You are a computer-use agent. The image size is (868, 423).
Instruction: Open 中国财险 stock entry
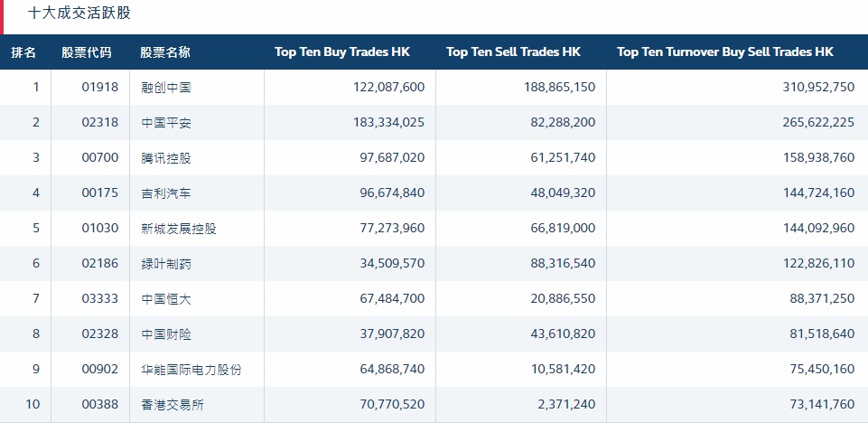[166, 334]
